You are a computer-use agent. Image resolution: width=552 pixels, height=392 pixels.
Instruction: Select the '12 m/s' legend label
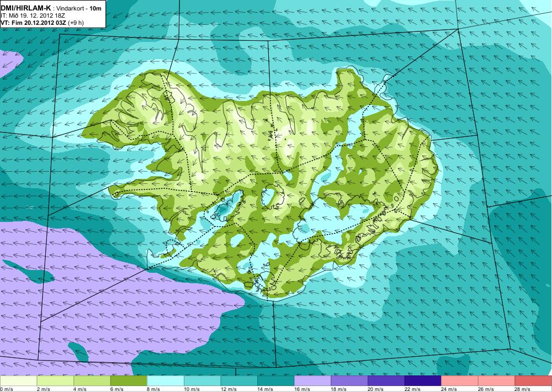point(229,389)
